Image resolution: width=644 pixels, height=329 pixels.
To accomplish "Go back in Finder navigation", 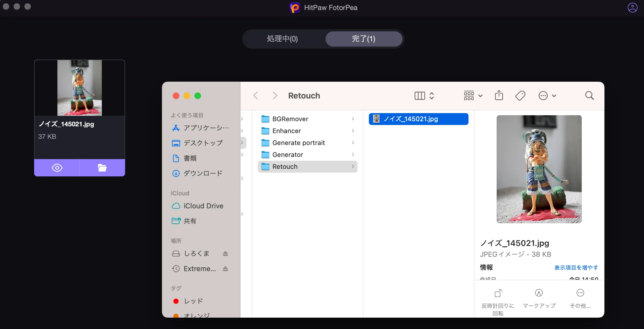I will pos(256,96).
